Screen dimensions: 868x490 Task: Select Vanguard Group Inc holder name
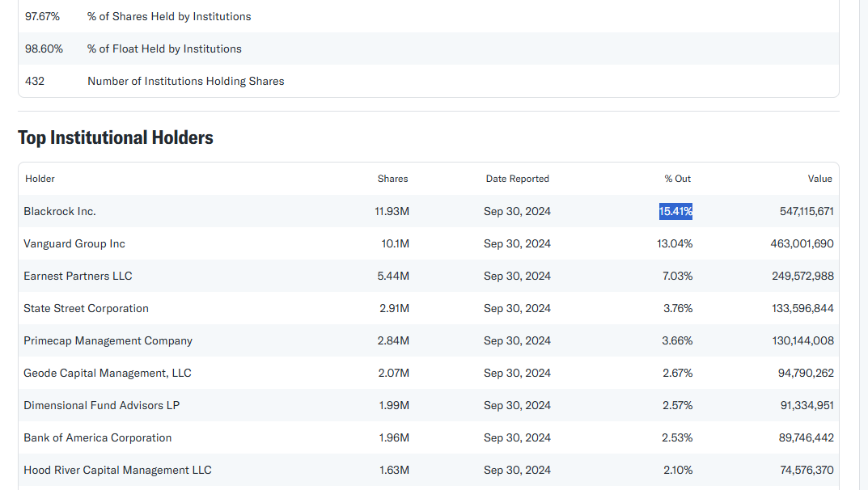(x=74, y=244)
